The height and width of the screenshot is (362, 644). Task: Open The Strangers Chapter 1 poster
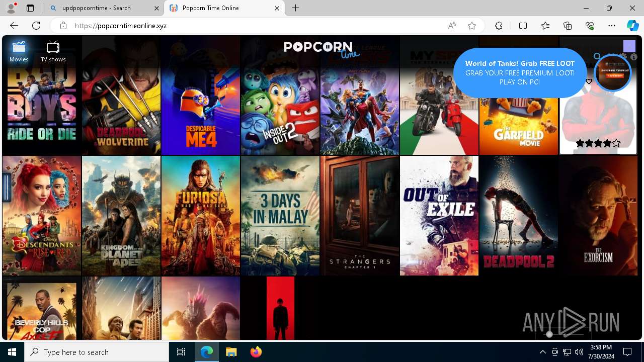tap(360, 216)
